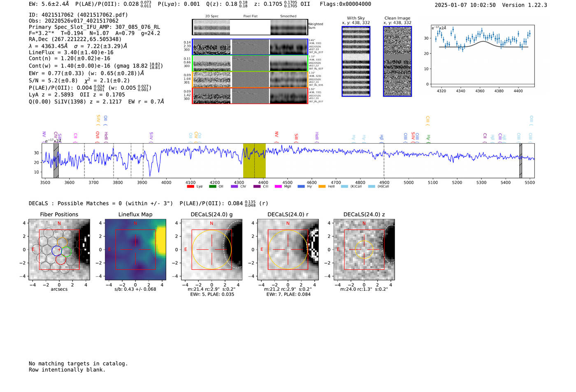
Task: Click the gray hatched band near 3550 Å
Action: tap(56, 160)
